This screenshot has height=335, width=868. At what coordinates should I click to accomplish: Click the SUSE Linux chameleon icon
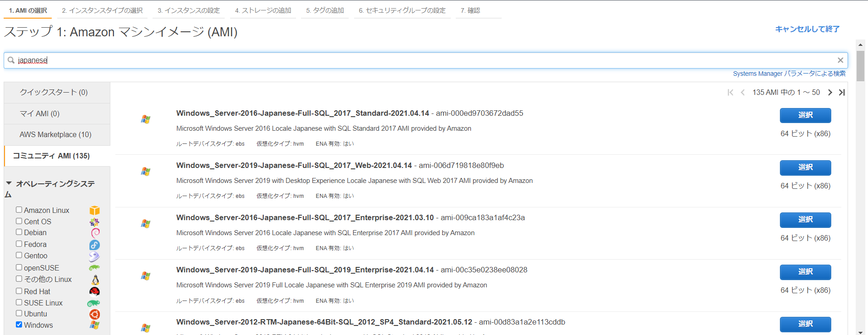pyautogui.click(x=94, y=303)
